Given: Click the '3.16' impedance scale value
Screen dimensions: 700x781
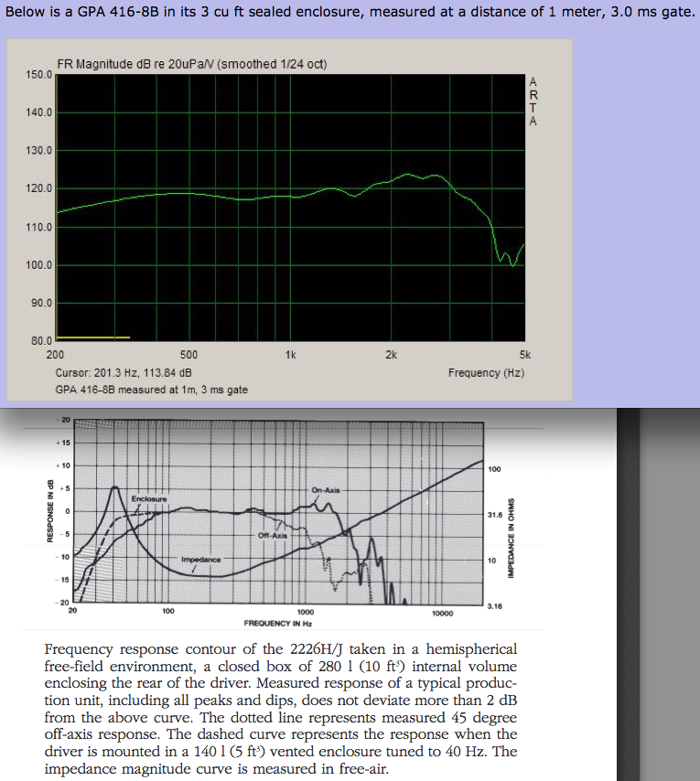Looking at the screenshot, I should point(495,606).
